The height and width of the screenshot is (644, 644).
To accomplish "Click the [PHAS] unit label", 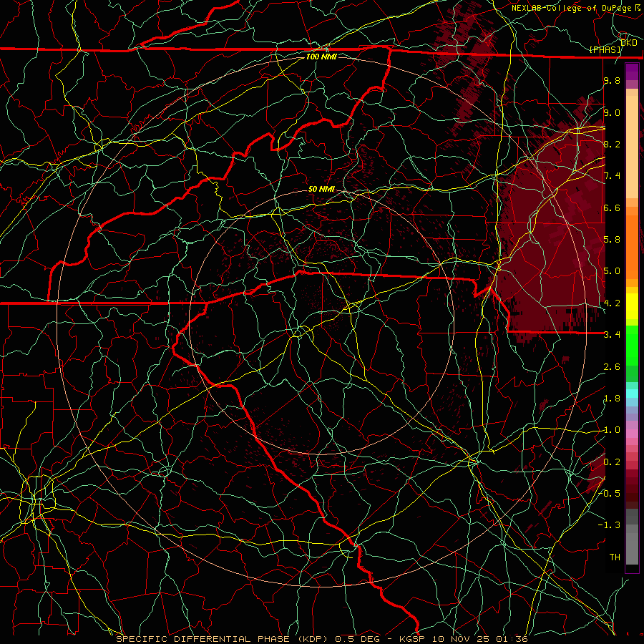I will coord(605,49).
